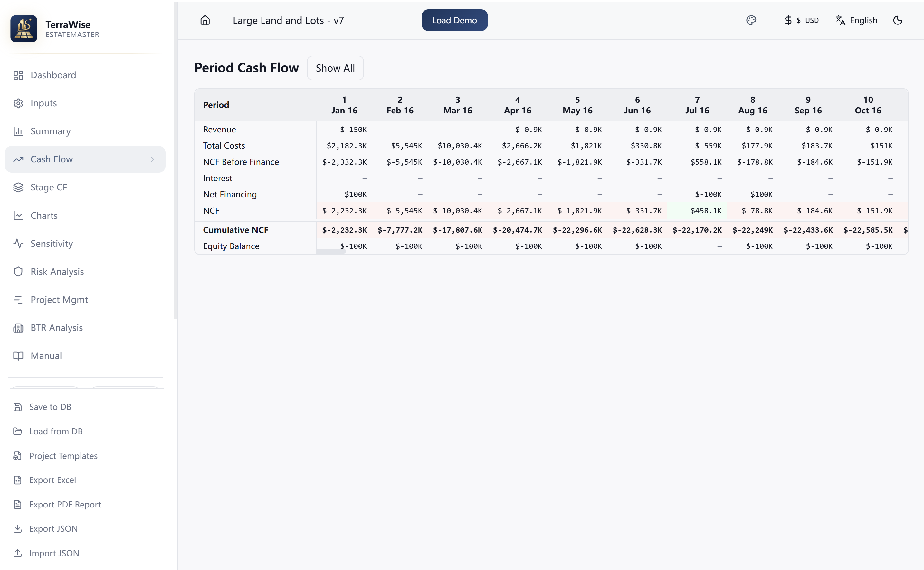924x570 pixels.
Task: Toggle the Show All periods button
Action: pyautogui.click(x=335, y=68)
